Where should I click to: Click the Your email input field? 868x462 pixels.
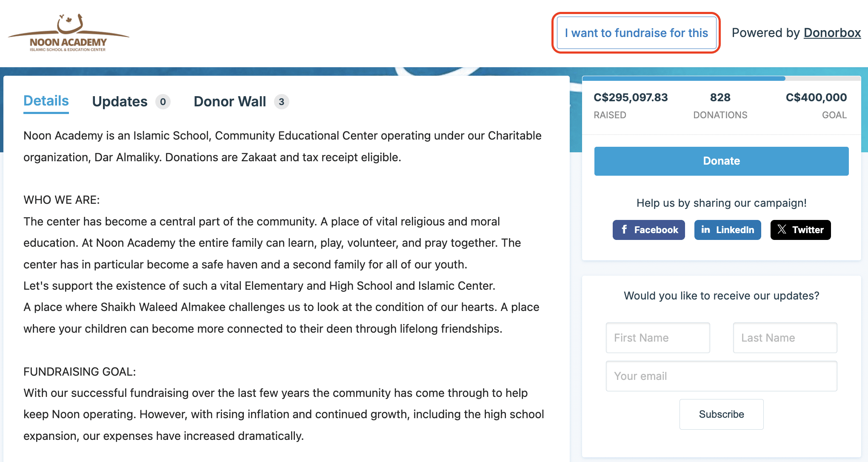coord(721,376)
